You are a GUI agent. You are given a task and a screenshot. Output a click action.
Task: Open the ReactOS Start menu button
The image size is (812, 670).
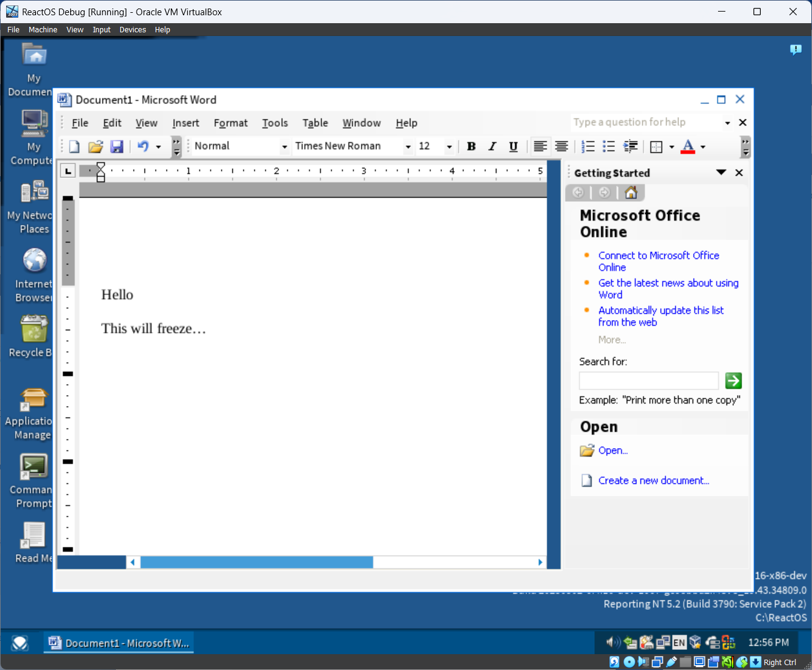coord(20,643)
